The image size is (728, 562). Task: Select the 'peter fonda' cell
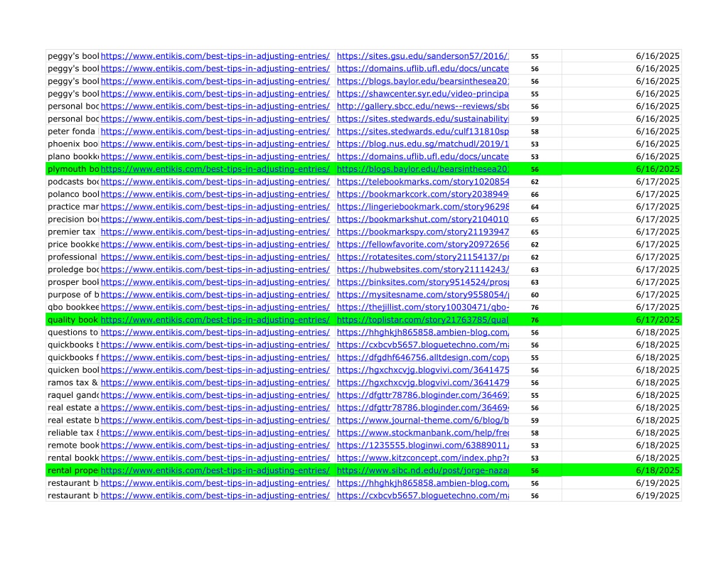pyautogui.click(x=73, y=131)
